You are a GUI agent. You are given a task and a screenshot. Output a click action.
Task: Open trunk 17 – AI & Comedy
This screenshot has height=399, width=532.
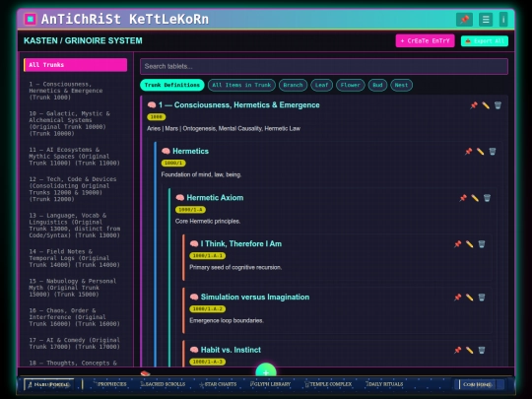(74, 344)
